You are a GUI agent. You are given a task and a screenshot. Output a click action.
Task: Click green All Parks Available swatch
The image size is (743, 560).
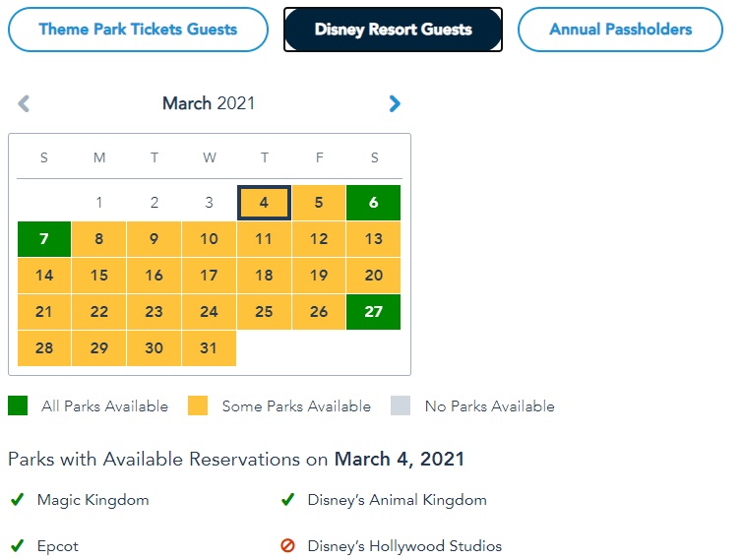(x=18, y=405)
